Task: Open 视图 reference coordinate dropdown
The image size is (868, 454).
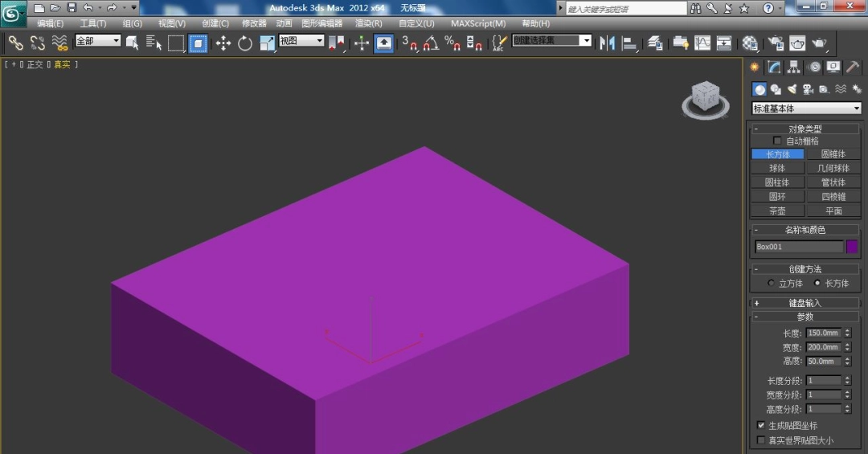Action: point(301,40)
